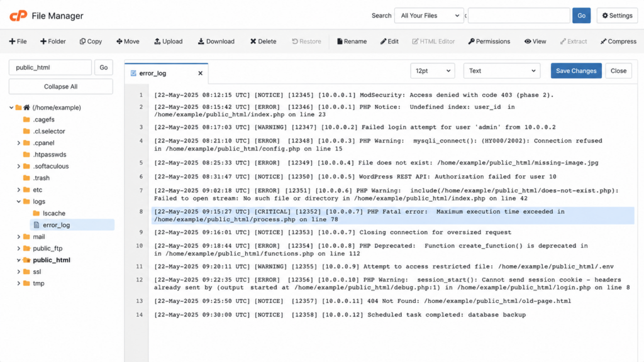The image size is (644, 362).
Task: Select the .cagefs folder
Action: click(43, 119)
